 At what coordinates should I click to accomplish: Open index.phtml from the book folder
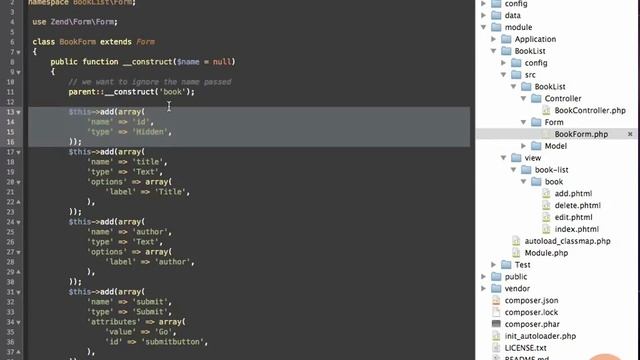point(576,229)
